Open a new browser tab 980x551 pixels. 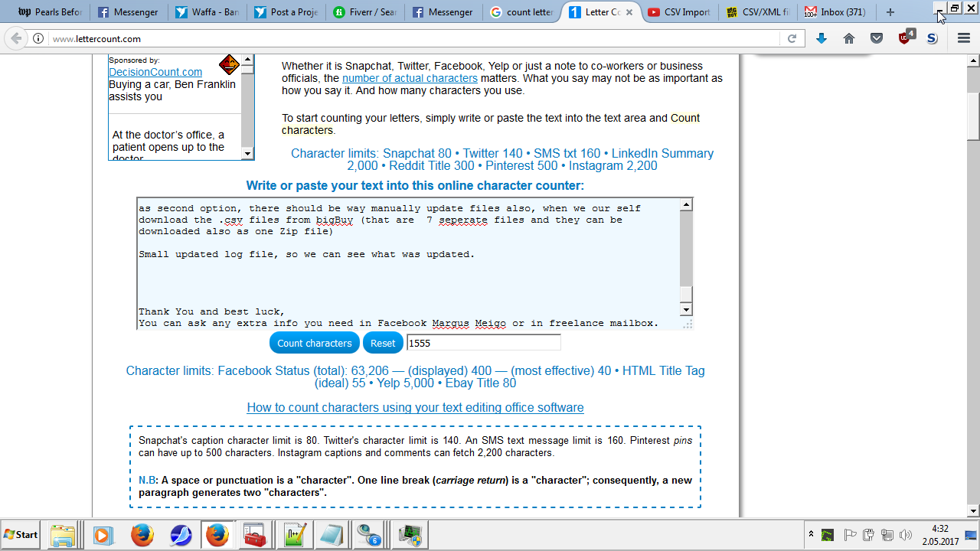tap(890, 12)
